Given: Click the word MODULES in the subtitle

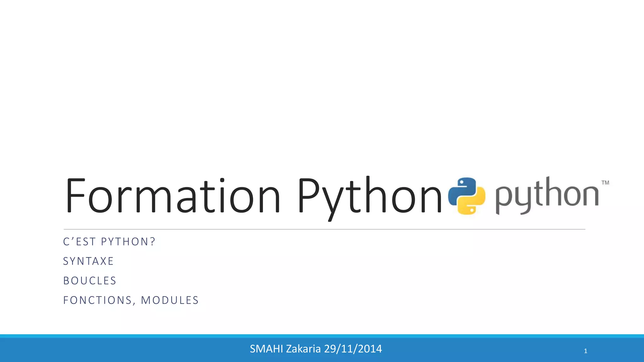Looking at the screenshot, I should click(170, 300).
